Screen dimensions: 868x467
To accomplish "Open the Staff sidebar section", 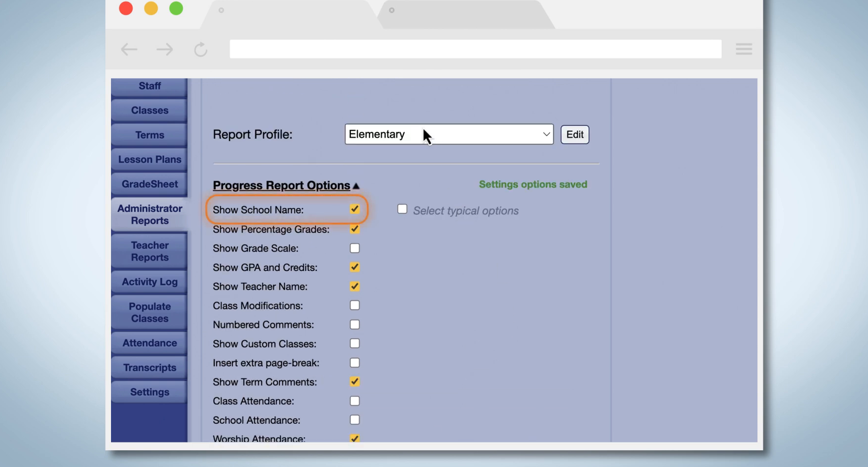I will 149,87.
